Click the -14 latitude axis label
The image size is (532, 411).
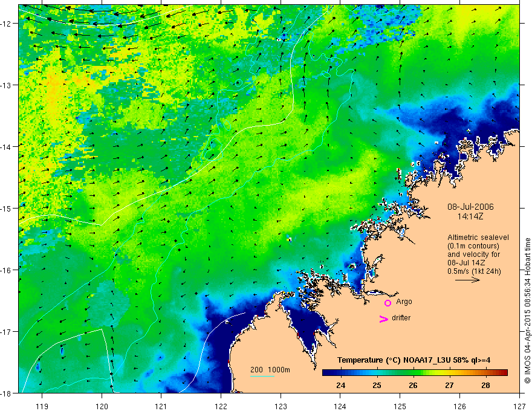tap(7, 147)
